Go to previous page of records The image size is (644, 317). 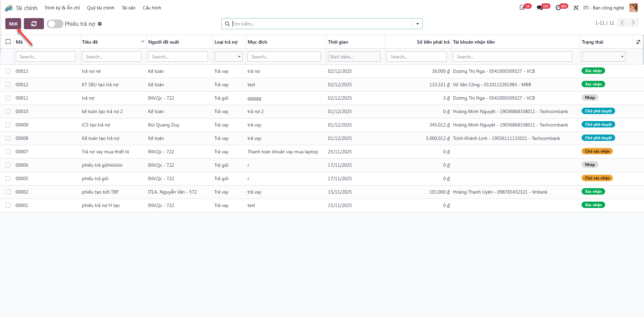click(x=622, y=23)
